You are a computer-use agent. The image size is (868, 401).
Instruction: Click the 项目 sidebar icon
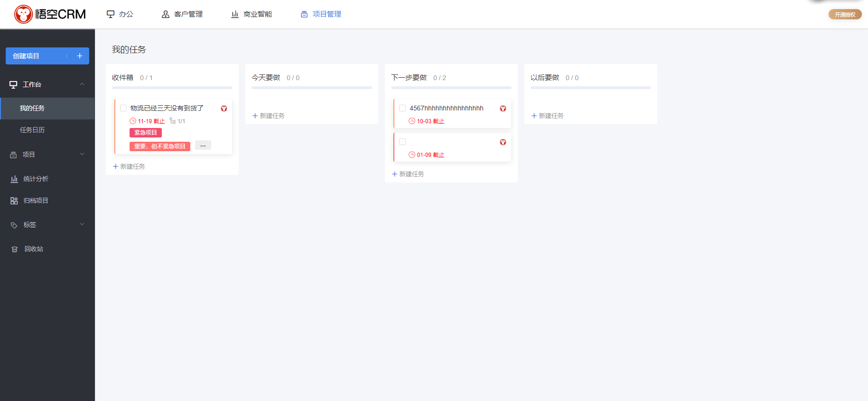pos(13,155)
